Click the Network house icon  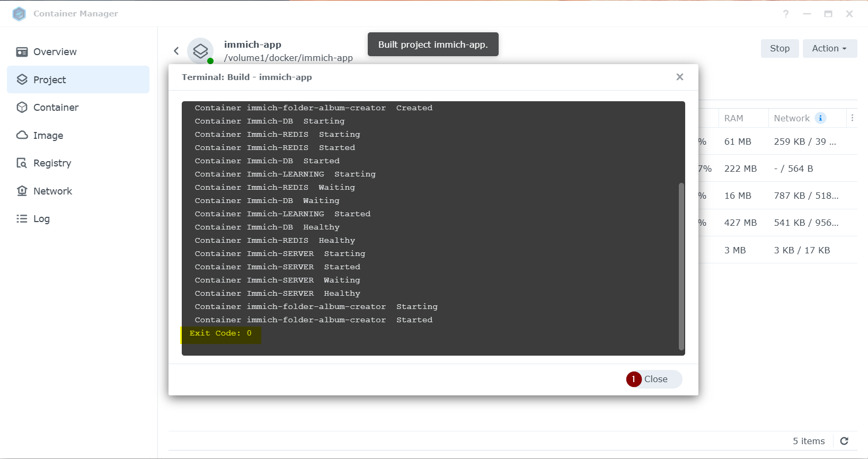[x=22, y=191]
